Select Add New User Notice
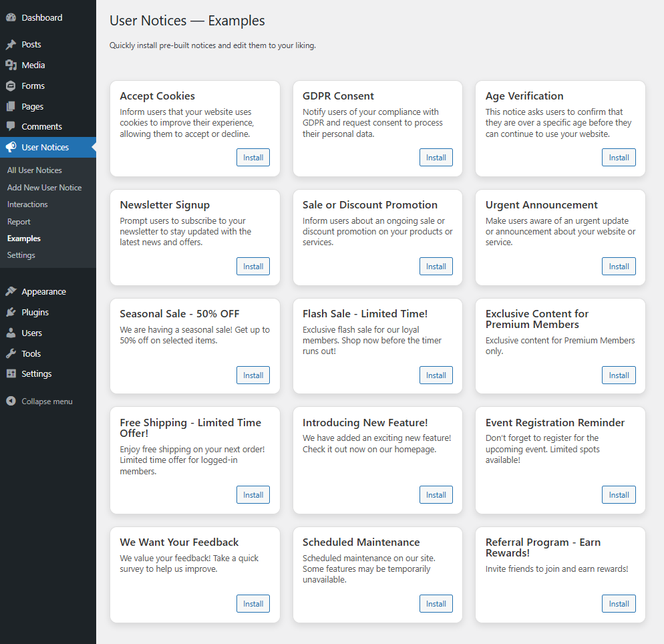Viewport: 664px width, 644px height. (44, 187)
